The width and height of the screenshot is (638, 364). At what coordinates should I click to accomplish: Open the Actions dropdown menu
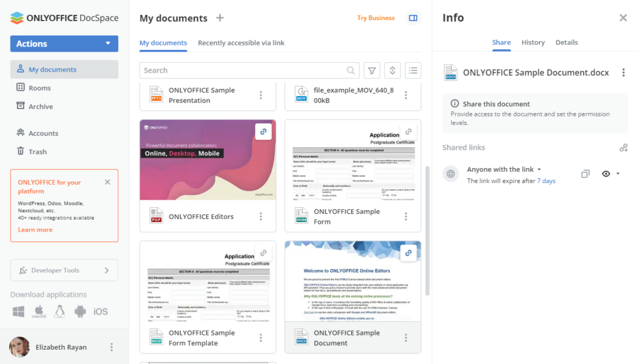pos(64,44)
